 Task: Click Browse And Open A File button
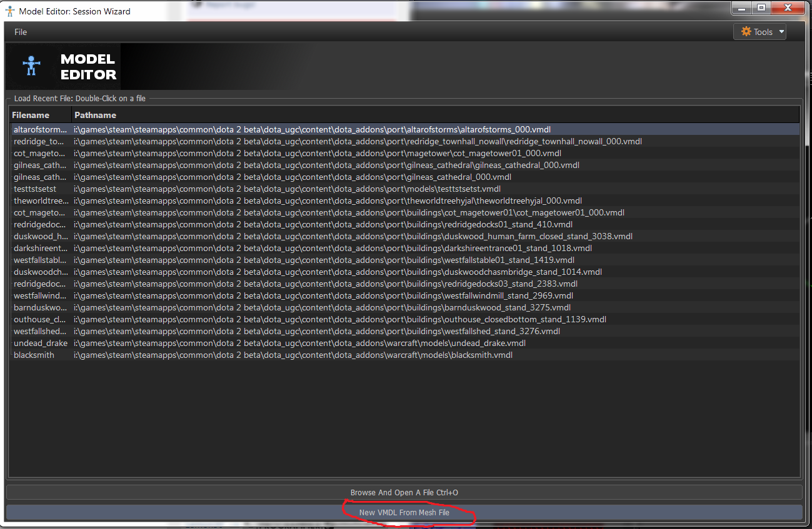tap(404, 493)
